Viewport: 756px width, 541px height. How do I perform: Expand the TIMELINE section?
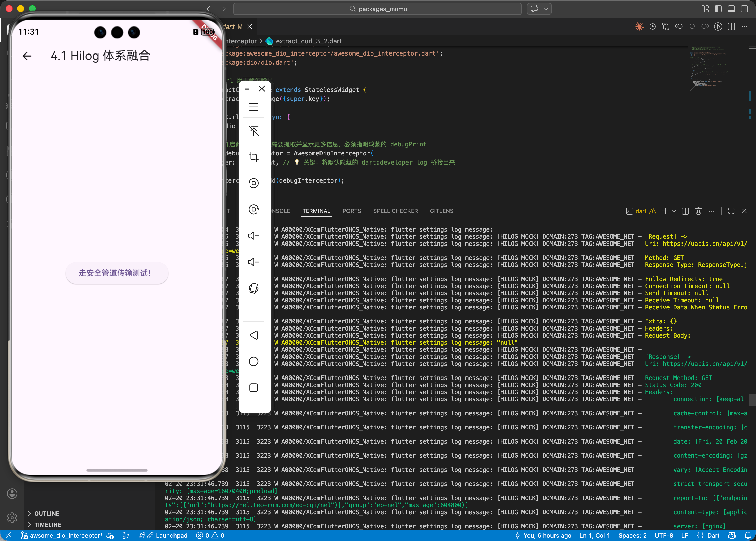click(x=48, y=524)
